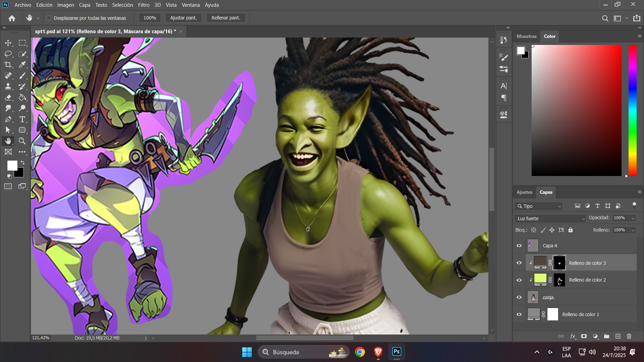The image size is (644, 362).
Task: Open the Character panel icon
Action: 503,86
